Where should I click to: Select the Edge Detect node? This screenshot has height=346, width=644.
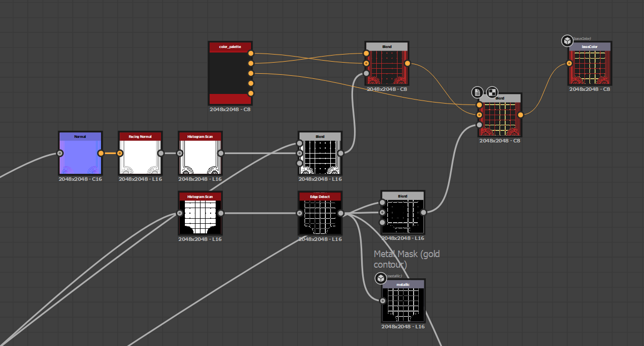pos(320,216)
